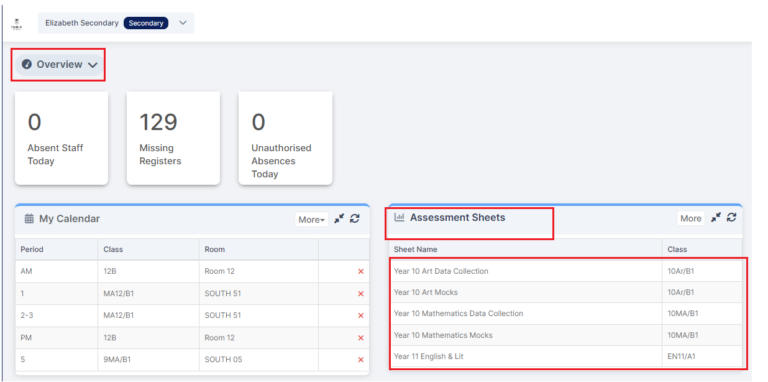Click the red X on the period 5 row
Screen dimensions: 768x382
pos(361,360)
